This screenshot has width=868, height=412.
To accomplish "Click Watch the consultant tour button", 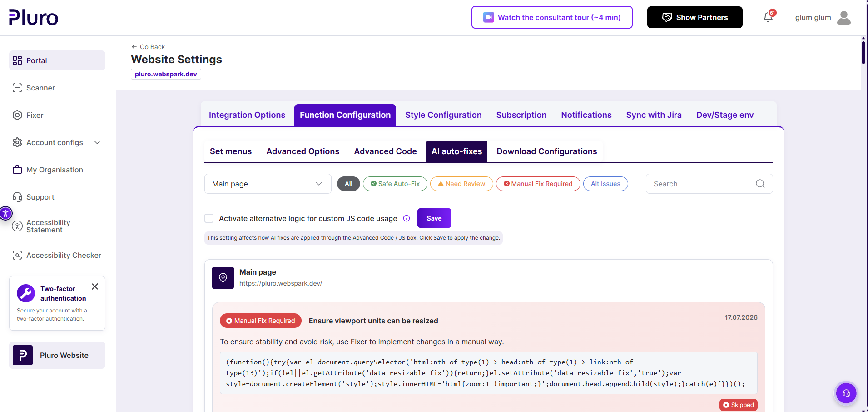I will click(552, 17).
